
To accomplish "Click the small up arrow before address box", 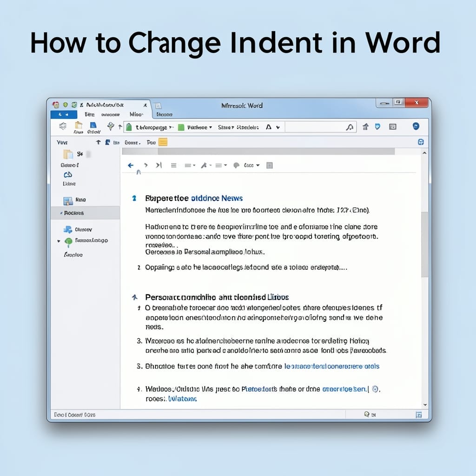I will (x=120, y=127).
